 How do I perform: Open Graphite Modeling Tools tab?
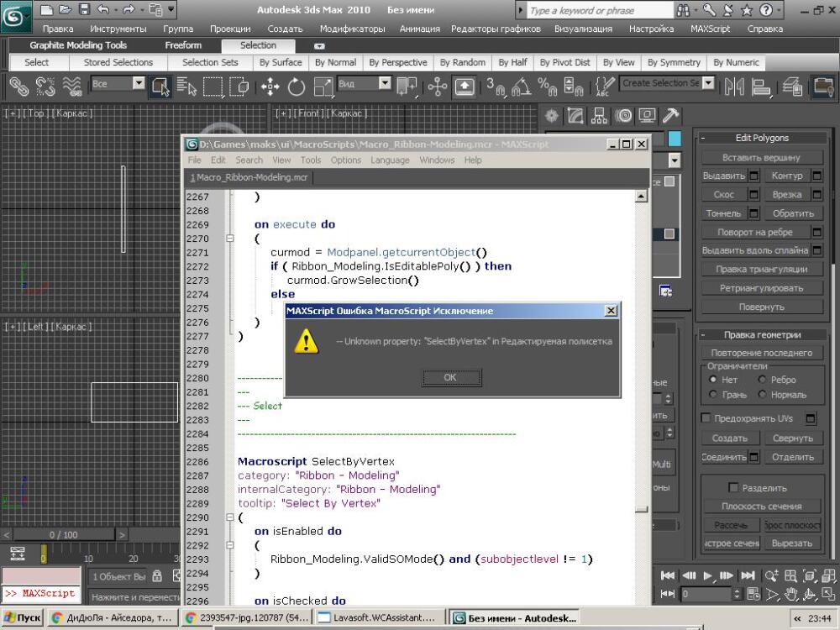[x=78, y=45]
